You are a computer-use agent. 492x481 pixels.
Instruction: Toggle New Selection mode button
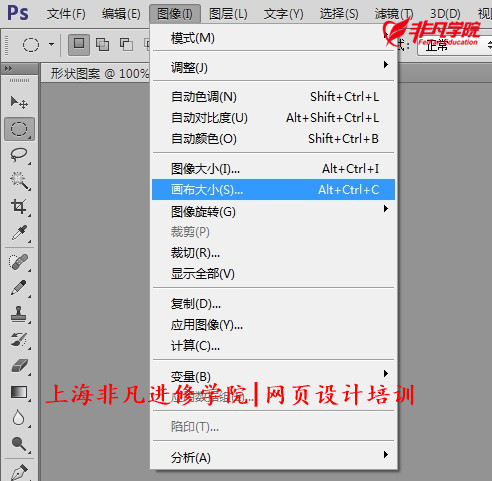79,44
